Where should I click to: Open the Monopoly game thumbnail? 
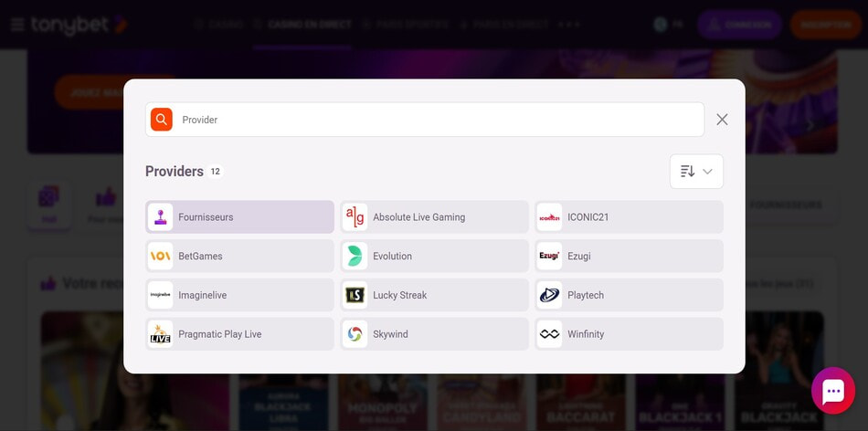(x=383, y=403)
